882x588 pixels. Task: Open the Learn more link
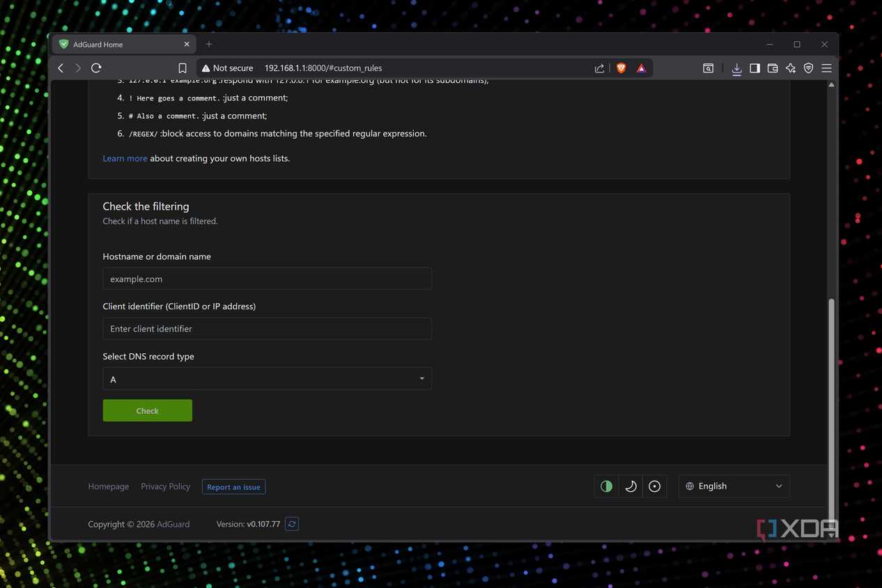click(125, 158)
